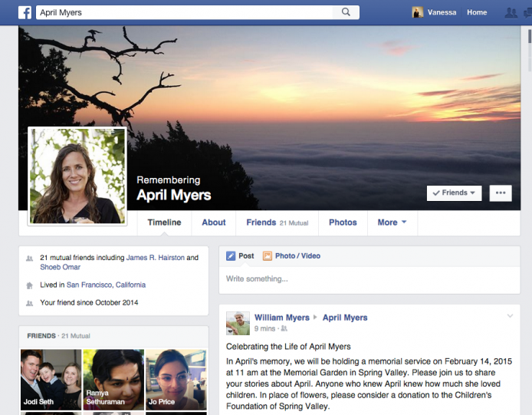Viewport: 532px width, 415px height.
Task: Expand the More tab dropdown
Action: click(x=392, y=222)
